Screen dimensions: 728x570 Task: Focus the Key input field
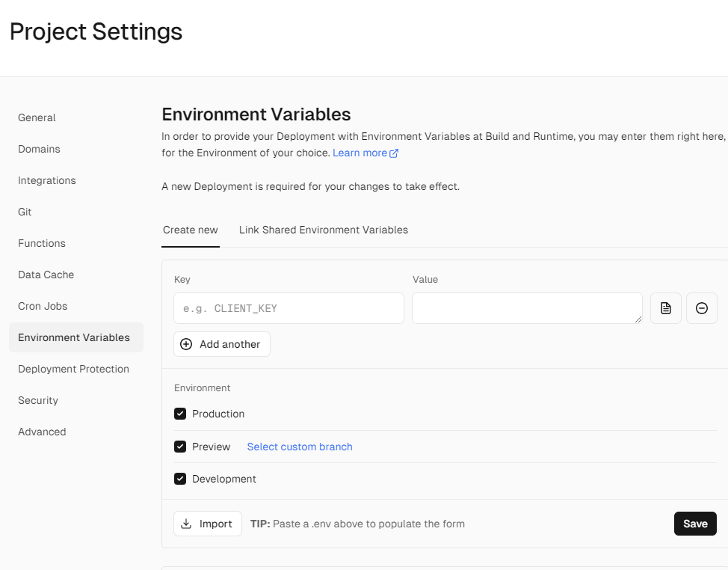coord(289,308)
